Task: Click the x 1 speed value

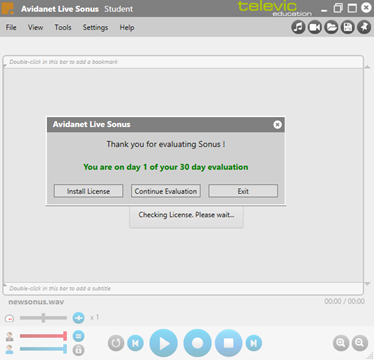Action: click(94, 317)
